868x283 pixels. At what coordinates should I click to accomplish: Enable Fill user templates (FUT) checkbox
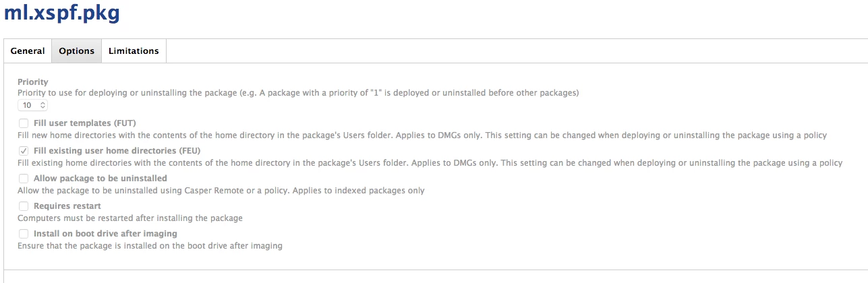[24, 123]
